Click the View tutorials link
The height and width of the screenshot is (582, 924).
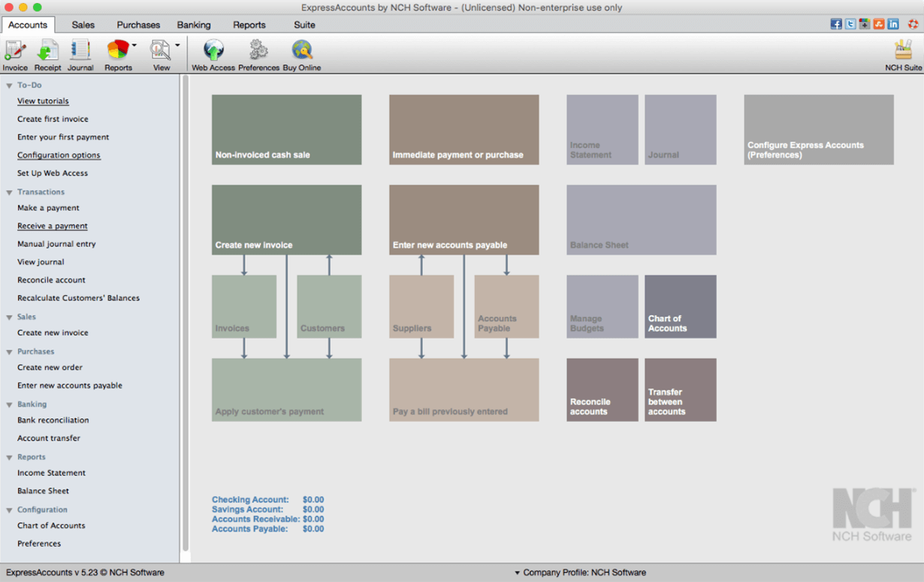[43, 101]
